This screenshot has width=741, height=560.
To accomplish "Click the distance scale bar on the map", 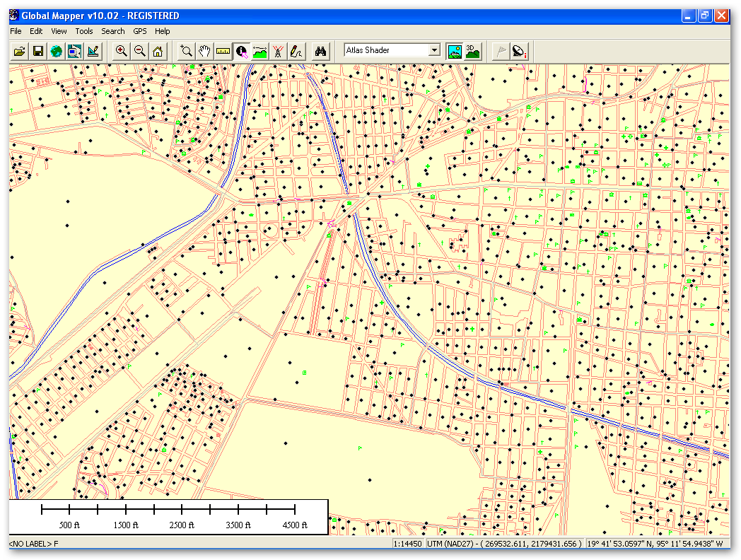I will (168, 509).
